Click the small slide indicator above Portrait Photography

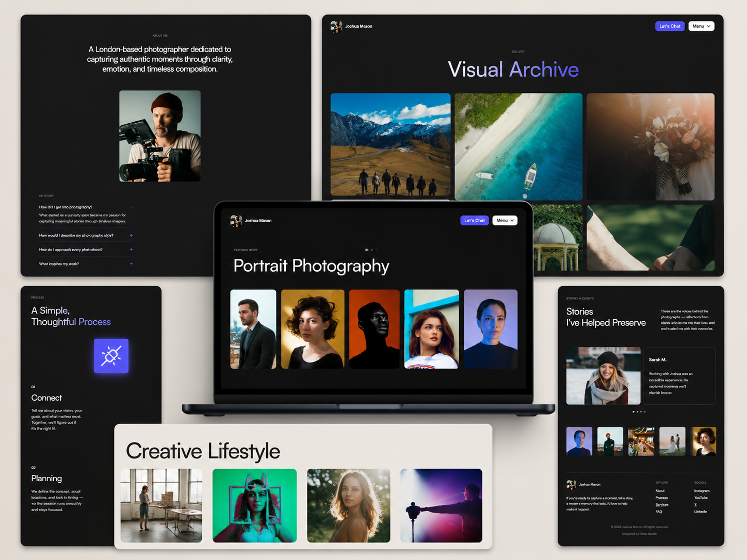[x=371, y=250]
